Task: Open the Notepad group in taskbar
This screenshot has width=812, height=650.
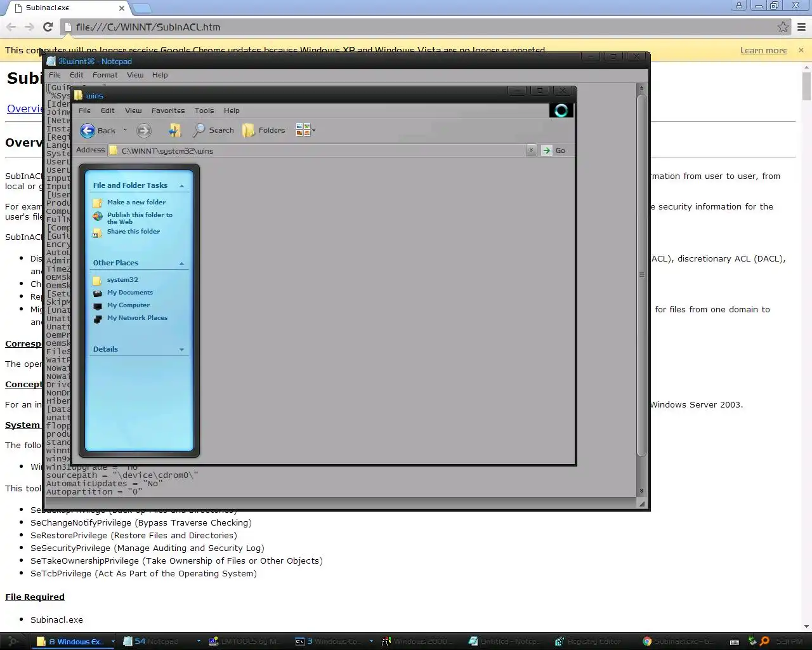Action: click(x=157, y=641)
